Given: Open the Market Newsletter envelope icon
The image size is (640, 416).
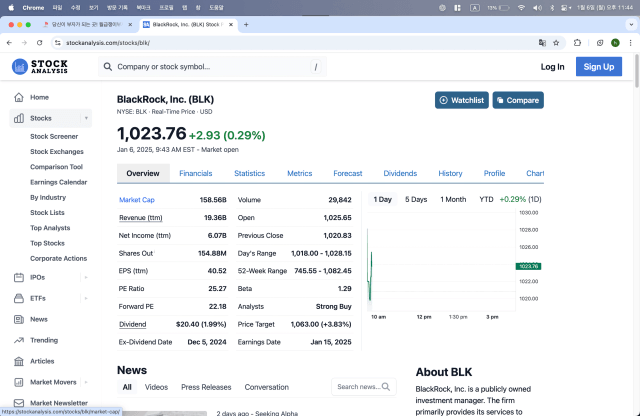Looking at the screenshot, I should coord(19,403).
